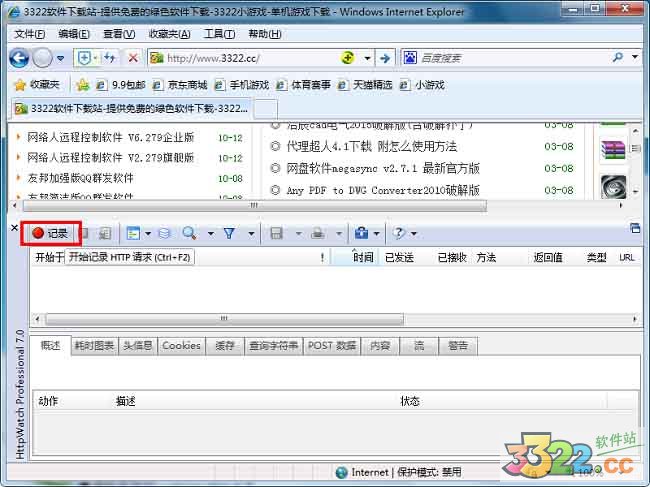Open the 京东商城 favorites link
The image size is (650, 487).
179,85
